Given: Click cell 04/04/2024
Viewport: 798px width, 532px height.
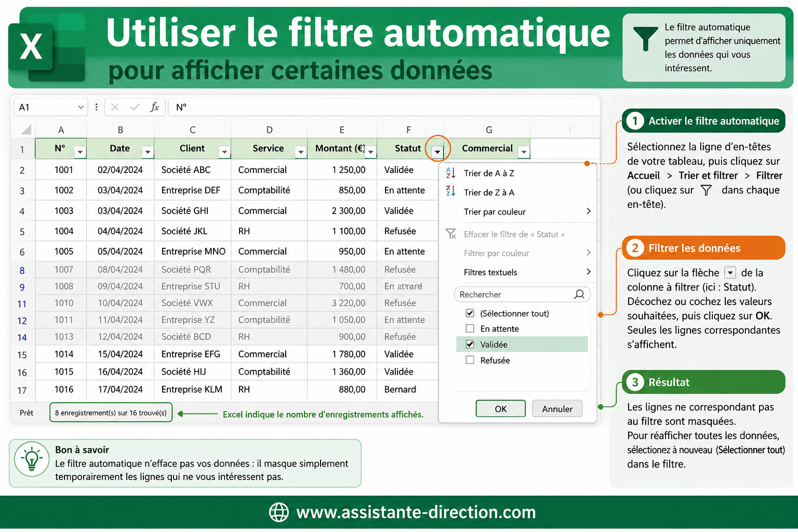Looking at the screenshot, I should [x=120, y=231].
